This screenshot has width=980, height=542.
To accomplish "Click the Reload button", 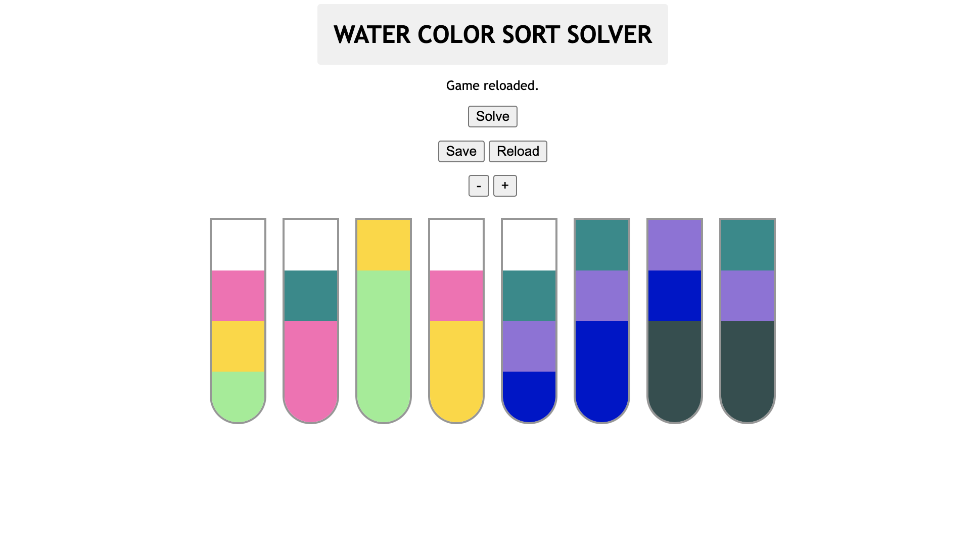I will click(x=518, y=151).
